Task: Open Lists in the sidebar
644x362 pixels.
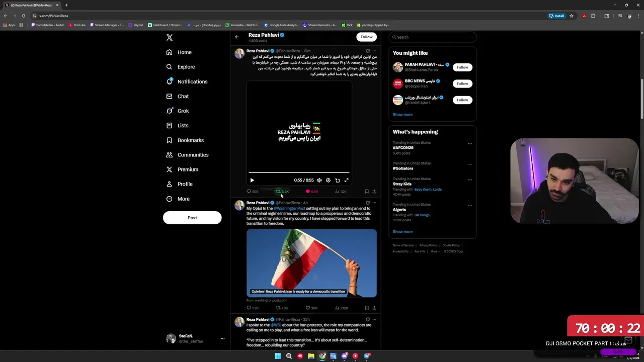Action: [x=177, y=125]
